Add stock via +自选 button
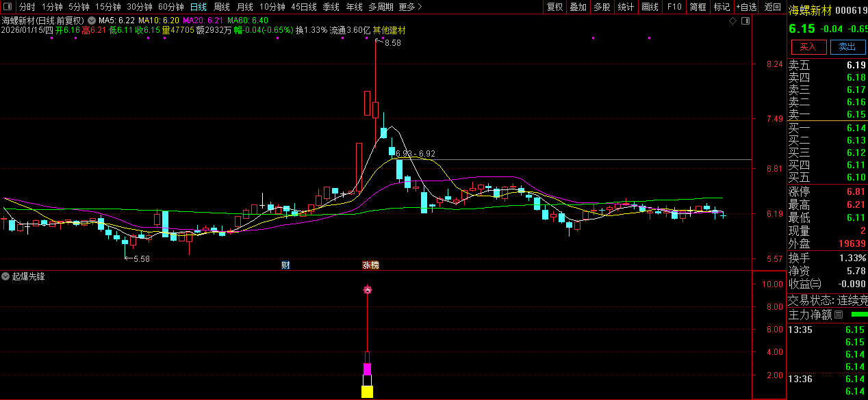The height and width of the screenshot is (400, 868). tap(746, 7)
